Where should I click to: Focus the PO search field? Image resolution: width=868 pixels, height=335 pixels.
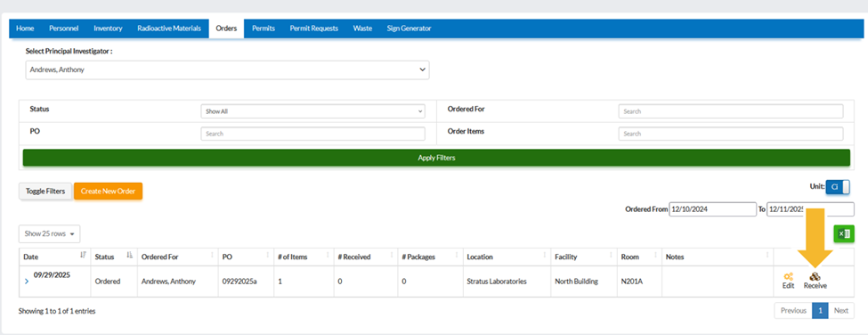(x=312, y=134)
